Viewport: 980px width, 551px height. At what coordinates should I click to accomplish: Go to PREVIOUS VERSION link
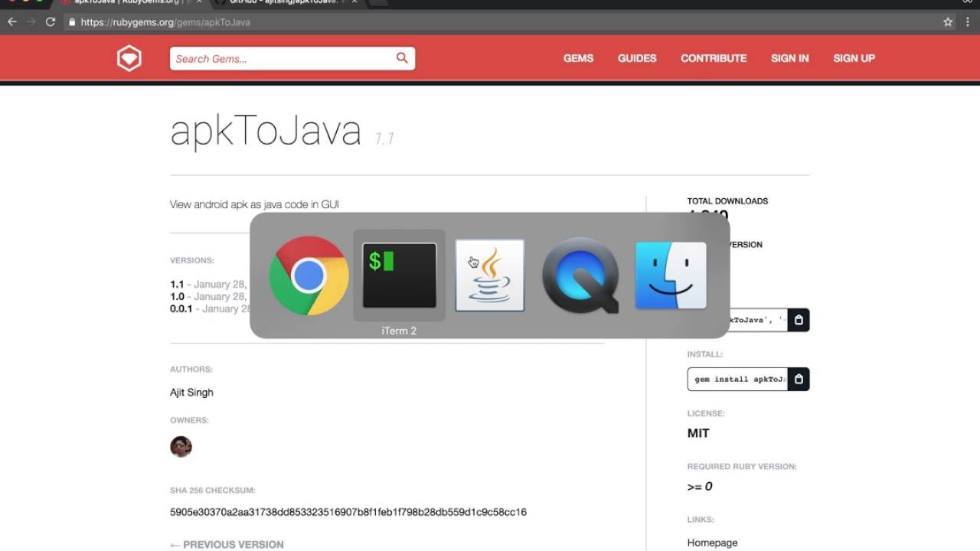pos(227,544)
